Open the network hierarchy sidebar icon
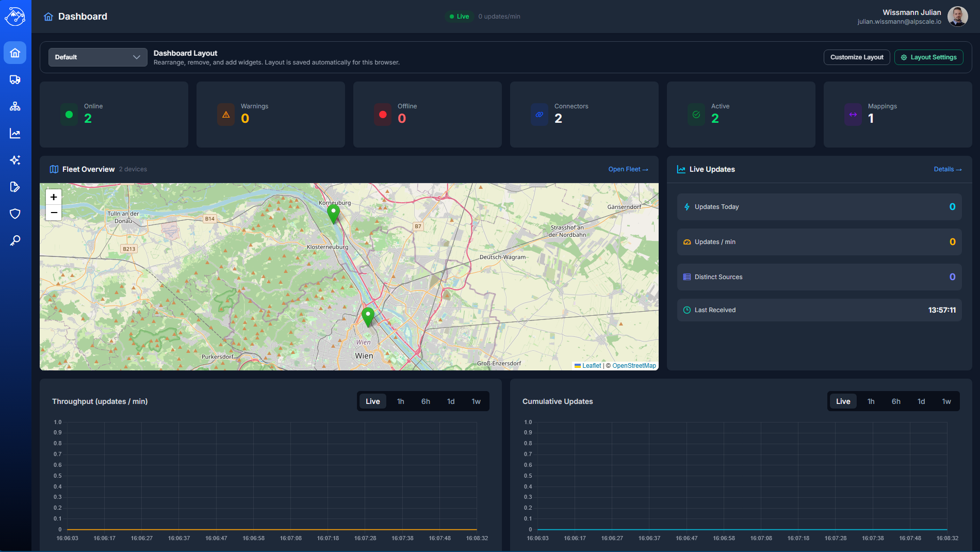Viewport: 980px width, 552px height. pos(15,106)
